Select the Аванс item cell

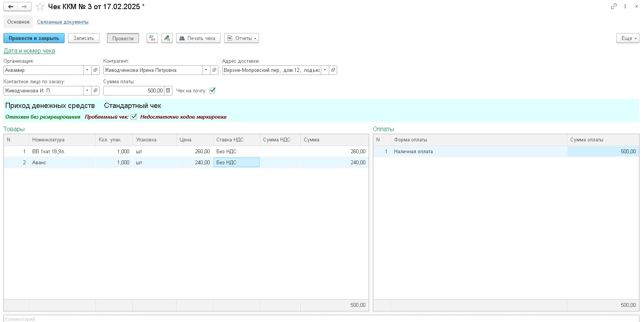tap(62, 162)
